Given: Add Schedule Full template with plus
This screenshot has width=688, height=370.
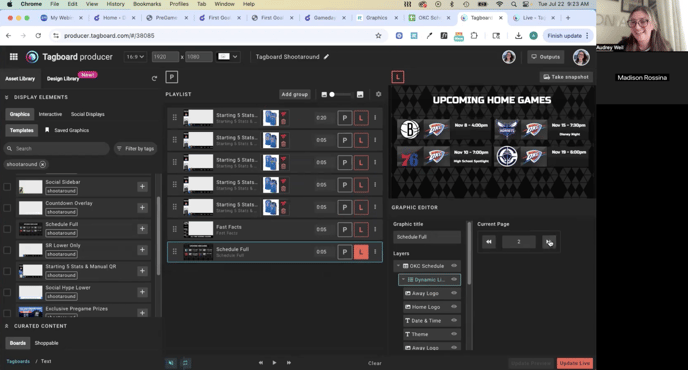Looking at the screenshot, I should point(142,228).
